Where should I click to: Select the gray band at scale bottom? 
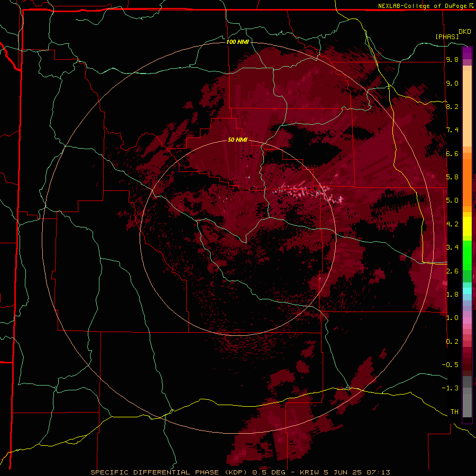click(x=467, y=397)
